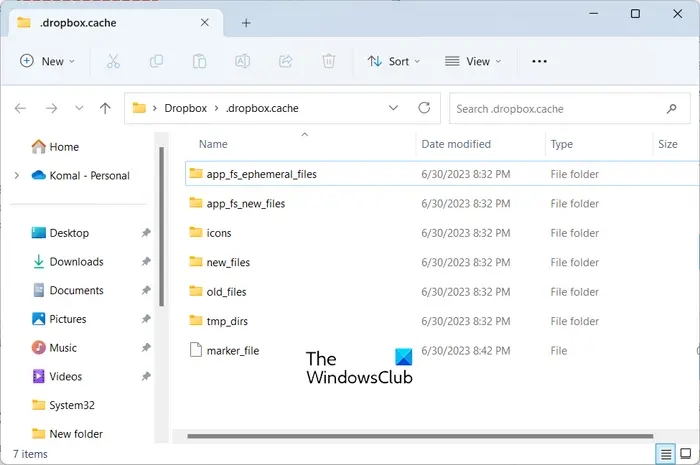Screen dimensions: 700x465
Task: Open Videos in the sidebar
Action: (57, 376)
